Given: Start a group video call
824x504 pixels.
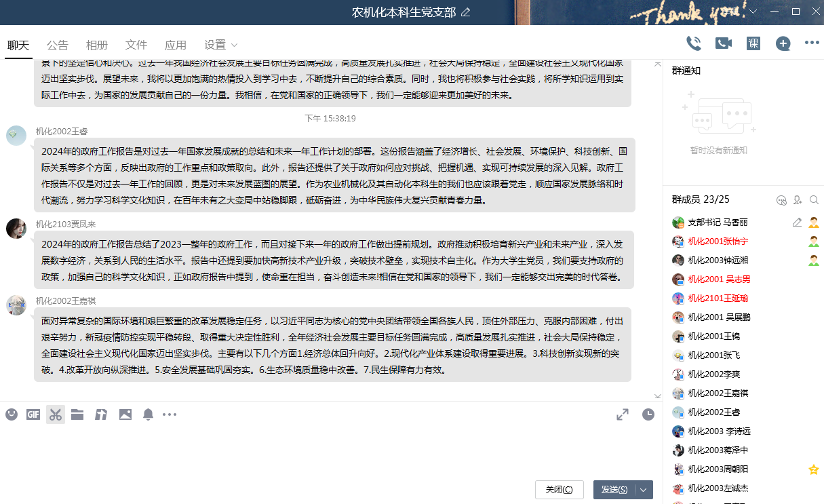Looking at the screenshot, I should coord(723,42).
